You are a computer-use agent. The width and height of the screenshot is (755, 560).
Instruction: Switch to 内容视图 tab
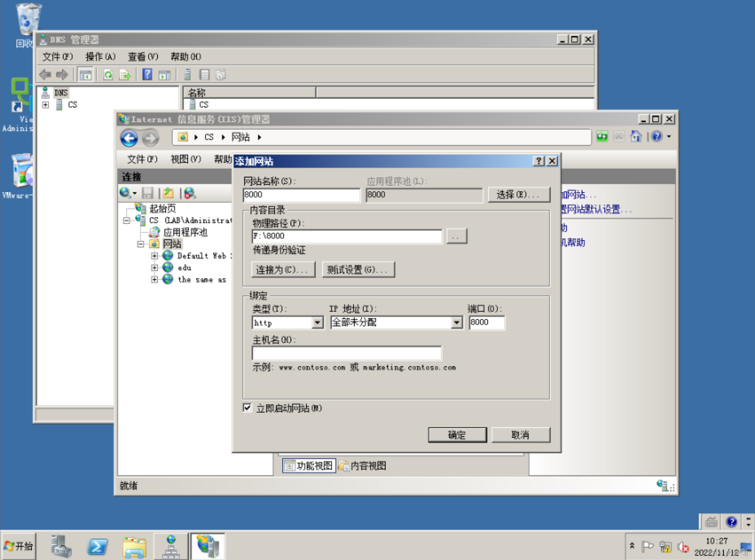[362, 466]
